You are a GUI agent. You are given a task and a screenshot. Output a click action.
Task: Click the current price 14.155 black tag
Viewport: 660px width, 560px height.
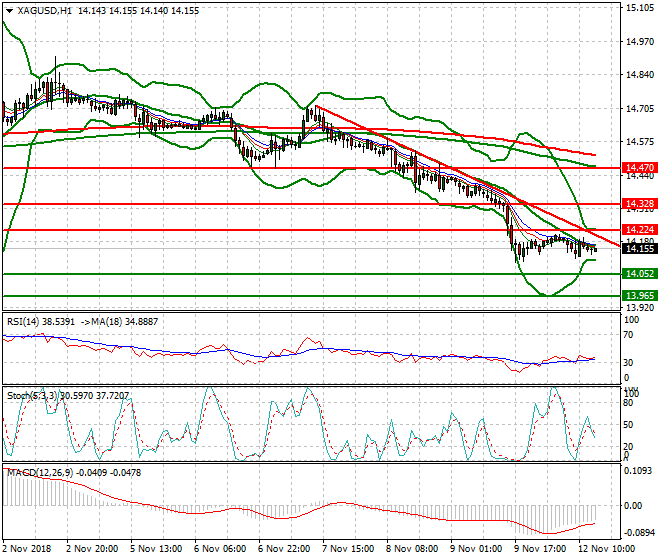point(639,247)
